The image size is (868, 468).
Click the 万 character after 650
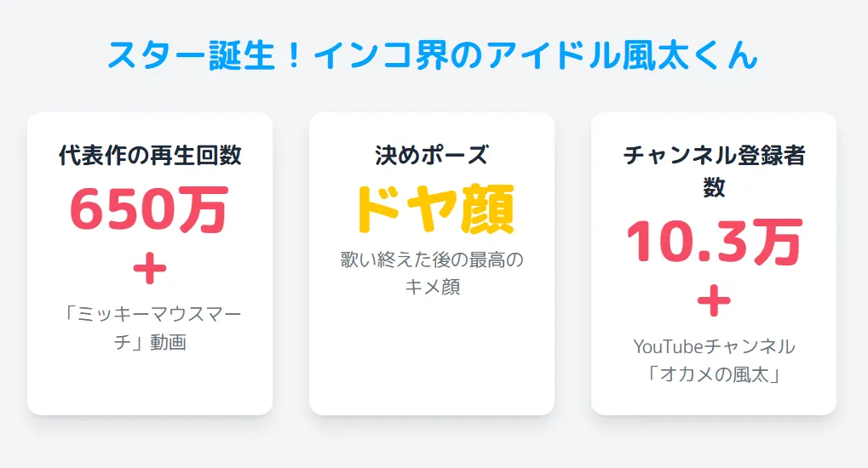[204, 209]
